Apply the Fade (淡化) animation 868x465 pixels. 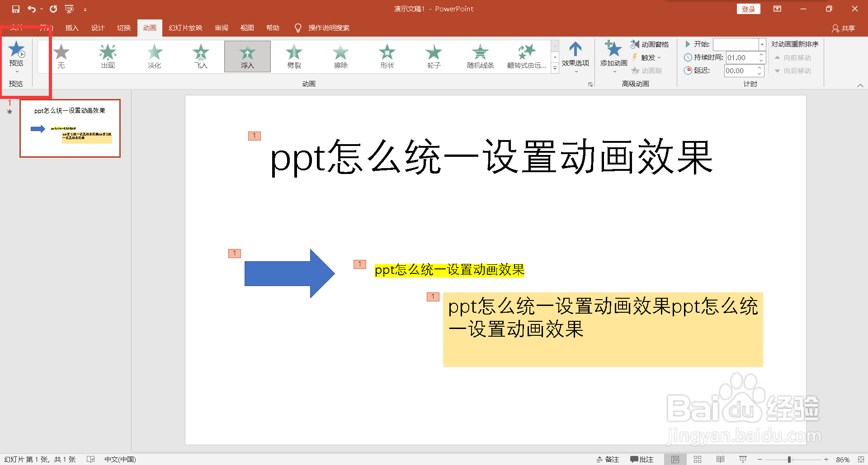coord(154,56)
